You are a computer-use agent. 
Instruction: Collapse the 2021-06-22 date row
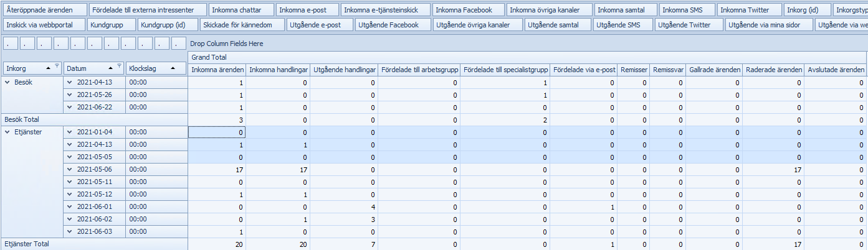pyautogui.click(x=70, y=107)
